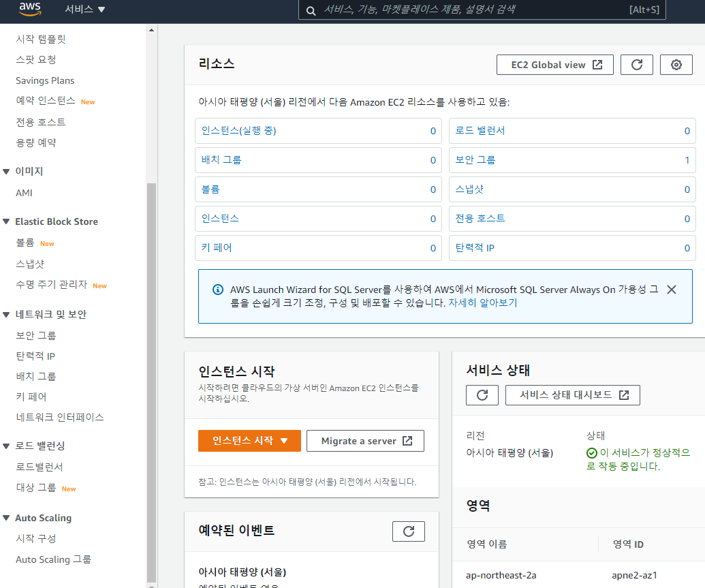
Task: Collapse the 로드 밸런싱 section
Action: (x=6, y=446)
